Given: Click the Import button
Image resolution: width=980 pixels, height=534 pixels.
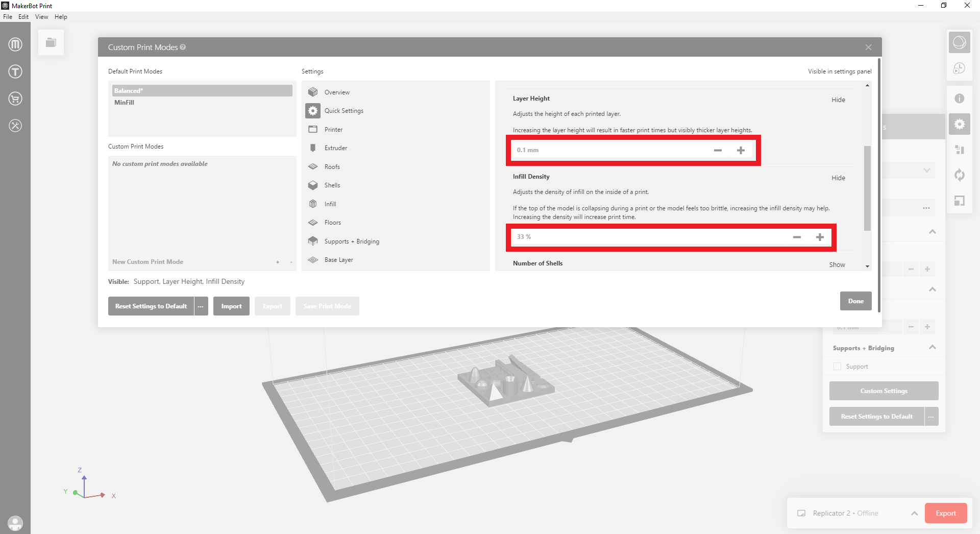Looking at the screenshot, I should tap(231, 306).
